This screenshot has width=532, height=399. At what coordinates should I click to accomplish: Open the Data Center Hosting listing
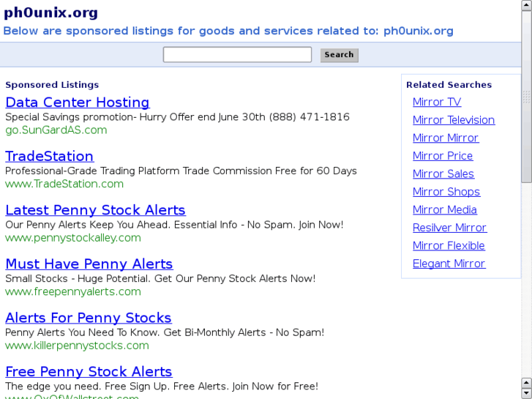(77, 102)
